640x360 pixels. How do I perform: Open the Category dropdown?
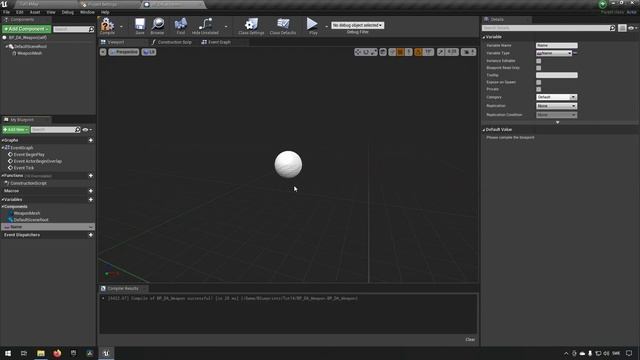point(556,97)
